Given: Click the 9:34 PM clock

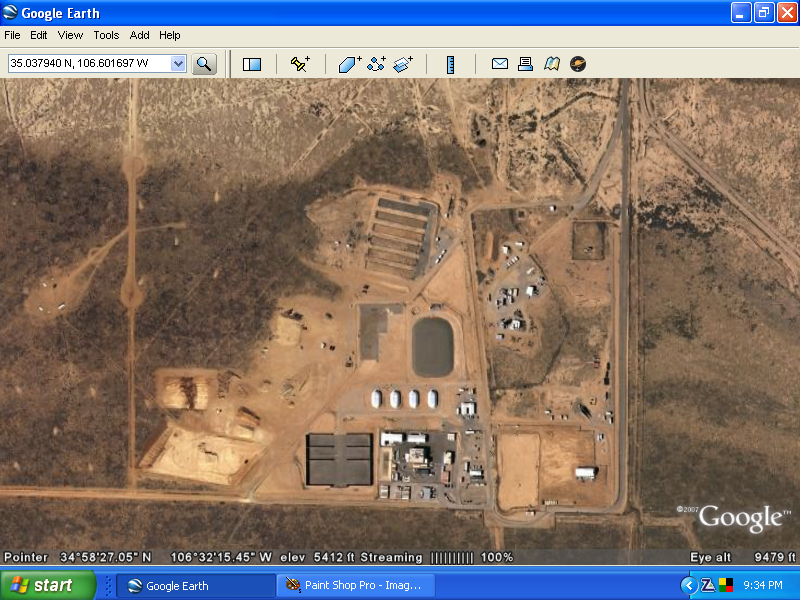Looking at the screenshot, I should 763,585.
